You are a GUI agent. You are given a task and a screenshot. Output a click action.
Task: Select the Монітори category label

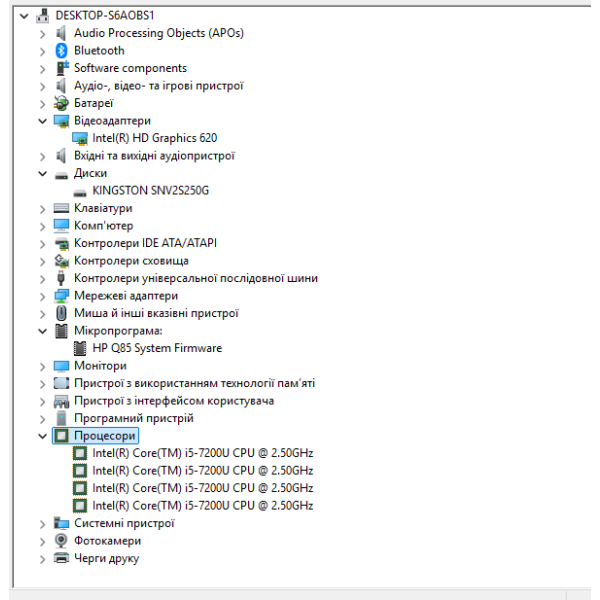click(100, 365)
